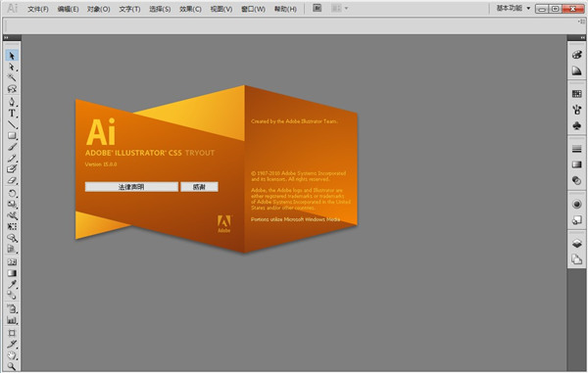Viewport: 588px width, 373px height.
Task: Open the Artboards panel
Action: coord(577,259)
